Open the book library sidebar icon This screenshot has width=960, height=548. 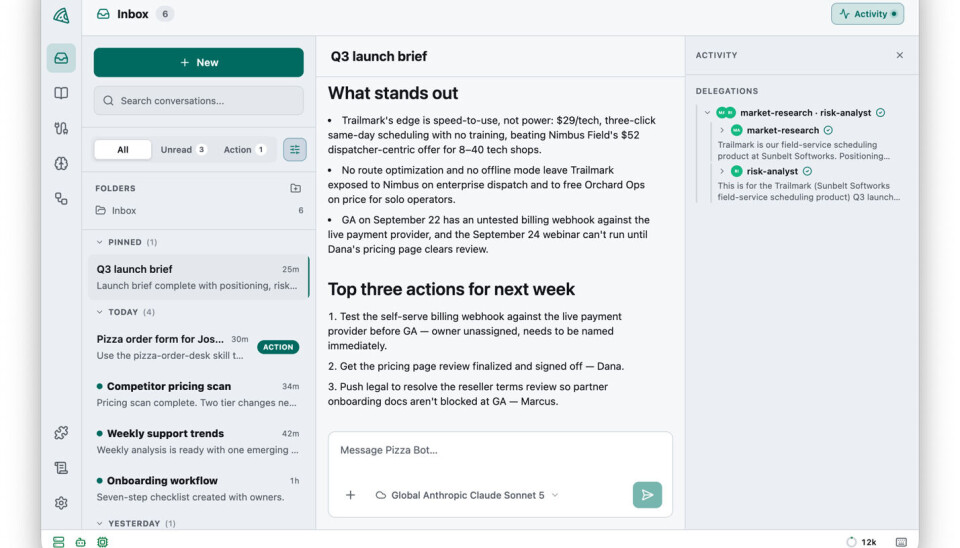(61, 93)
